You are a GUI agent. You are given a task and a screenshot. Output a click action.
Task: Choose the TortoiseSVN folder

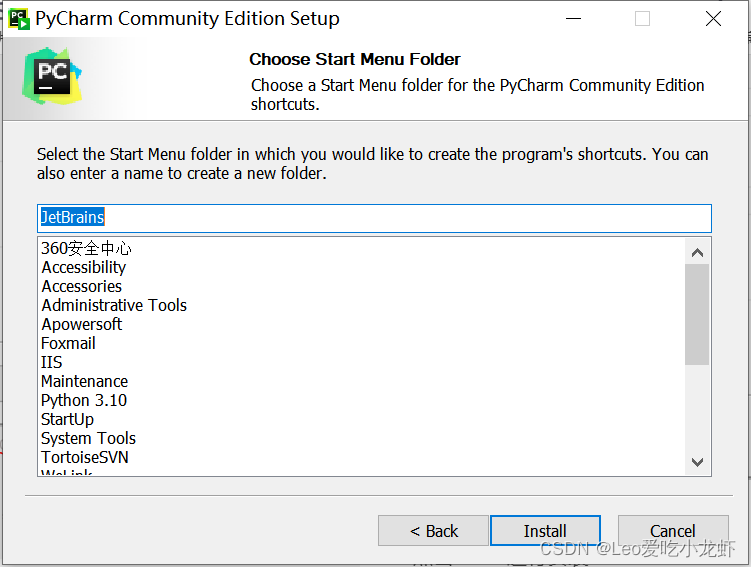[85, 457]
